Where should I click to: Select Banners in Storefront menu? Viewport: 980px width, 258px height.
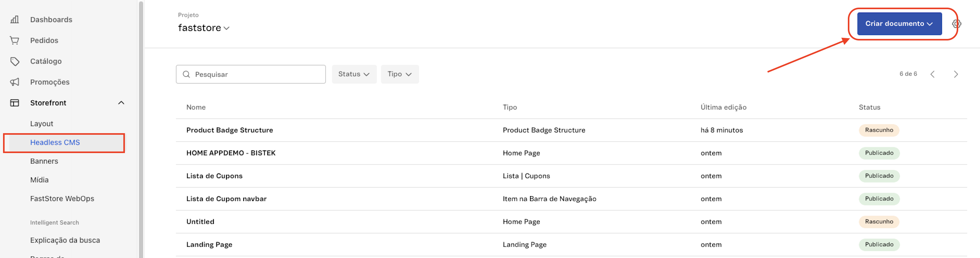(44, 161)
